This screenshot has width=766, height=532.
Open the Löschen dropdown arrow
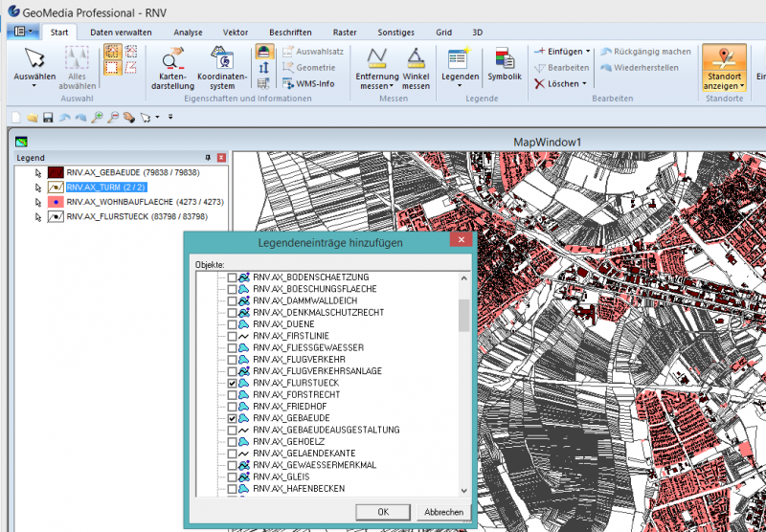(x=584, y=84)
